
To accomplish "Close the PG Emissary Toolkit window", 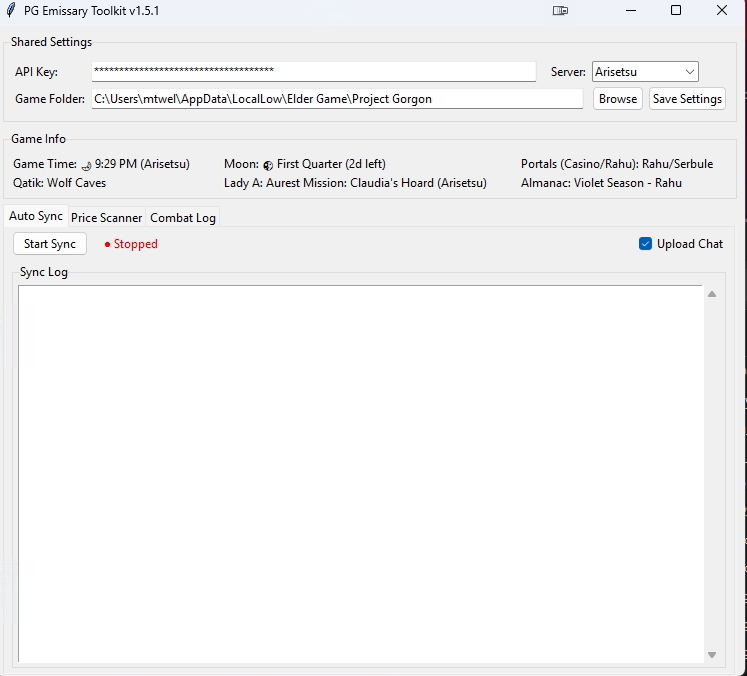I will pos(722,11).
